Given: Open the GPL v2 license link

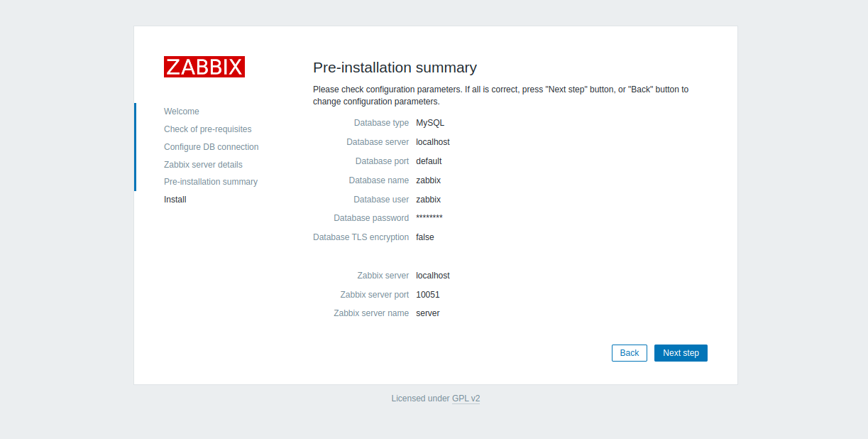Looking at the screenshot, I should [x=466, y=399].
